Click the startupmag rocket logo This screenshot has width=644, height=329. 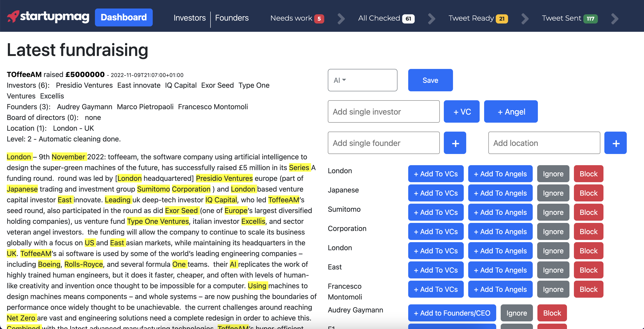[48, 17]
